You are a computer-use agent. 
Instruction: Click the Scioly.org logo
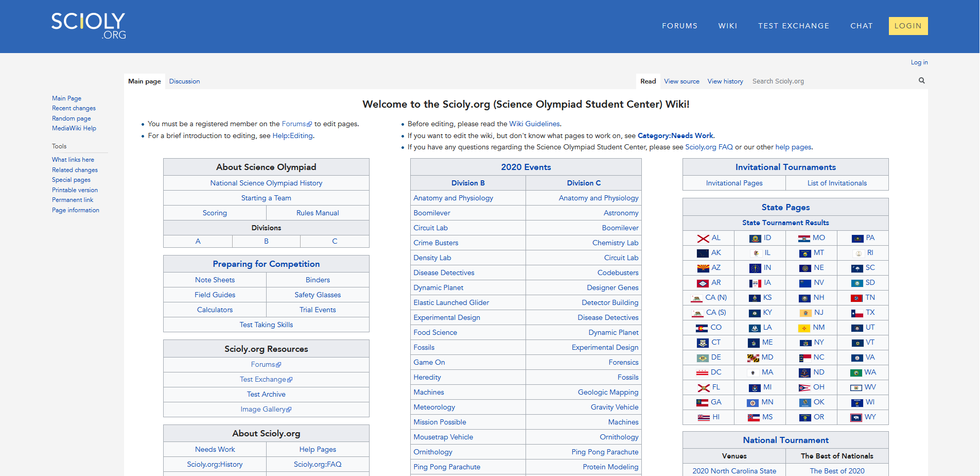click(x=89, y=26)
